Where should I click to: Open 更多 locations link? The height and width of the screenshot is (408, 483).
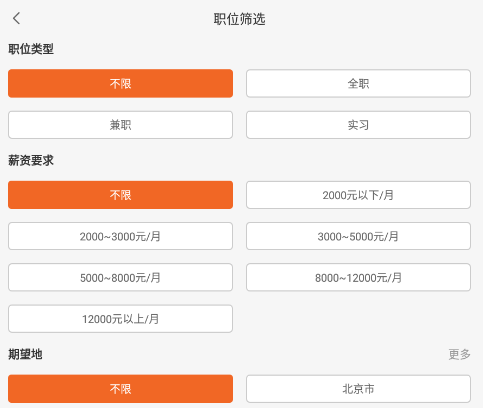pos(459,354)
